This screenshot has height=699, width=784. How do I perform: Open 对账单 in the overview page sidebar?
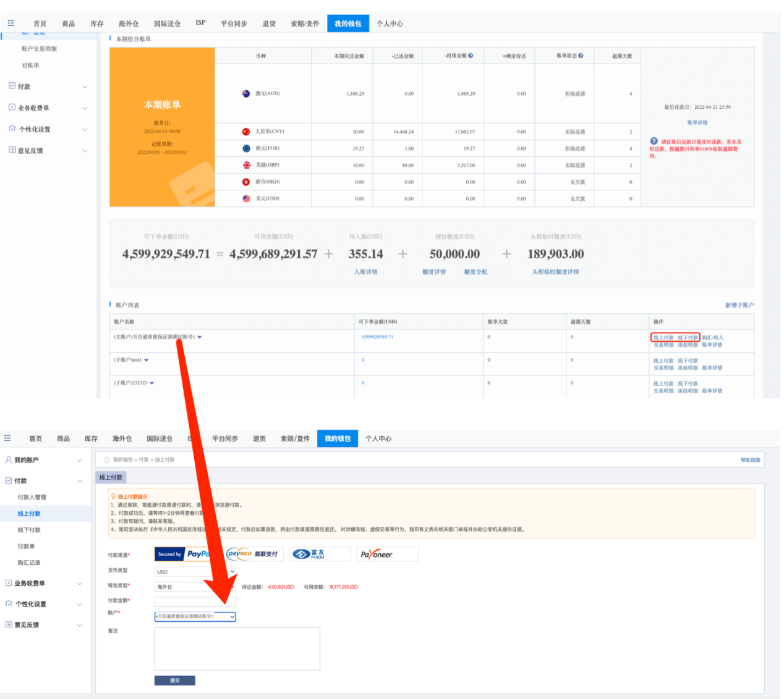[x=30, y=66]
